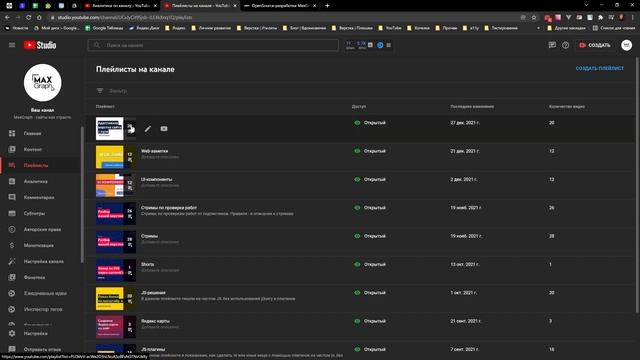This screenshot has width=640, height=360.
Task: Open Авторские права section in sidebar
Action: (x=41, y=229)
